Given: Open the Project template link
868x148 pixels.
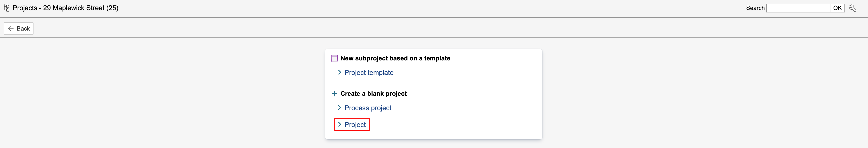Looking at the screenshot, I should coord(369,72).
